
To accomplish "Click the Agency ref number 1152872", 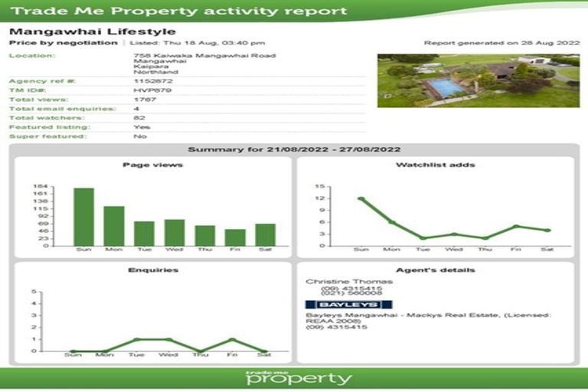I will (x=152, y=80).
